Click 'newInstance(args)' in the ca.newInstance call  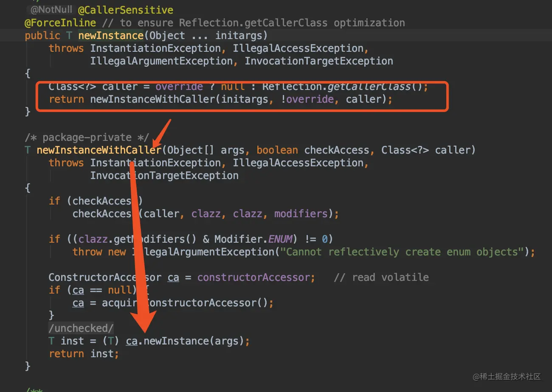point(194,341)
